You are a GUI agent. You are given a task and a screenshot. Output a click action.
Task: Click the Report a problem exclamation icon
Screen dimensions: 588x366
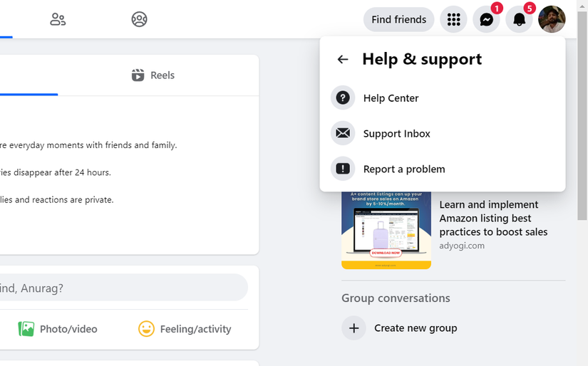(343, 169)
